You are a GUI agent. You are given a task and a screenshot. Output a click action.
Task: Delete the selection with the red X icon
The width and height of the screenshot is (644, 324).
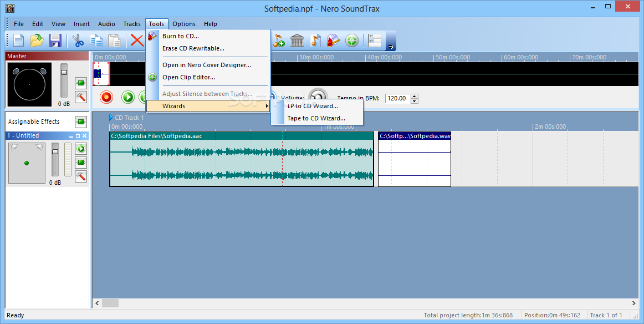pos(137,40)
